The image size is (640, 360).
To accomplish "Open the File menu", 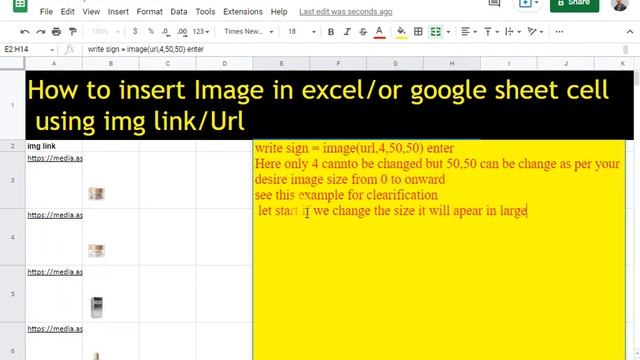I will point(46,12).
